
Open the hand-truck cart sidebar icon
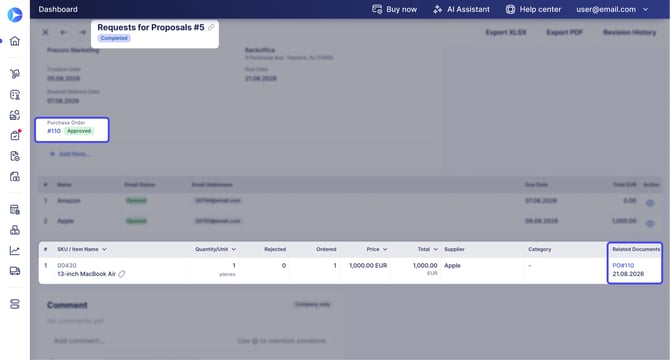15,74
